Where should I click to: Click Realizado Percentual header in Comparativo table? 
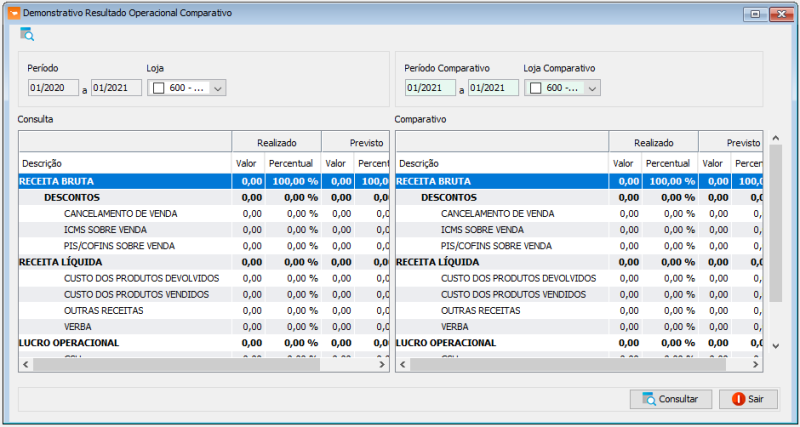pos(668,164)
